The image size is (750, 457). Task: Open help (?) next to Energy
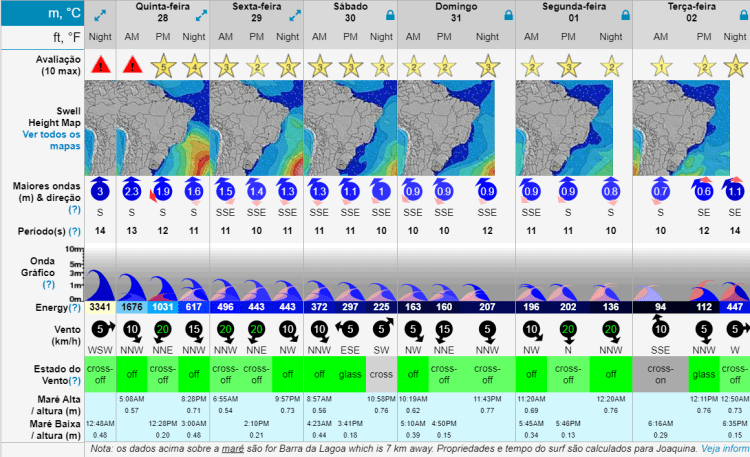pyautogui.click(x=74, y=308)
